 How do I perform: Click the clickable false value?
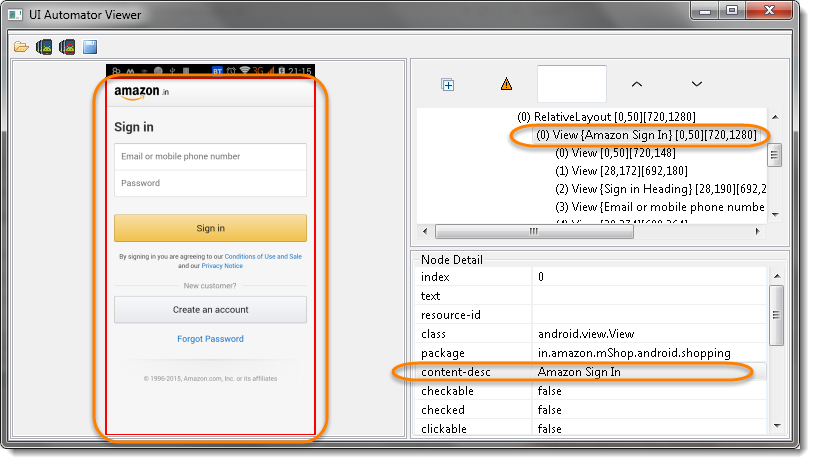pyautogui.click(x=549, y=429)
